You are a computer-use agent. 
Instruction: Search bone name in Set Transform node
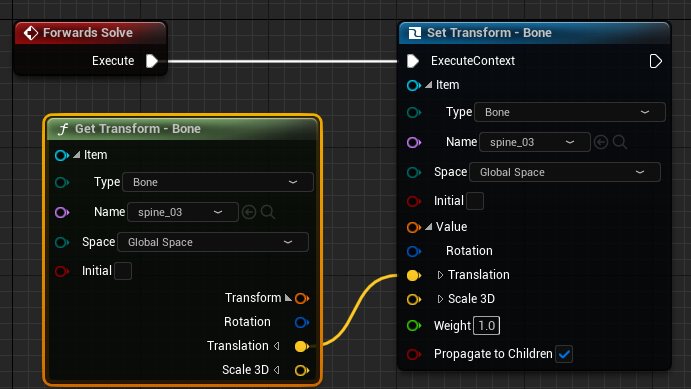pos(620,142)
